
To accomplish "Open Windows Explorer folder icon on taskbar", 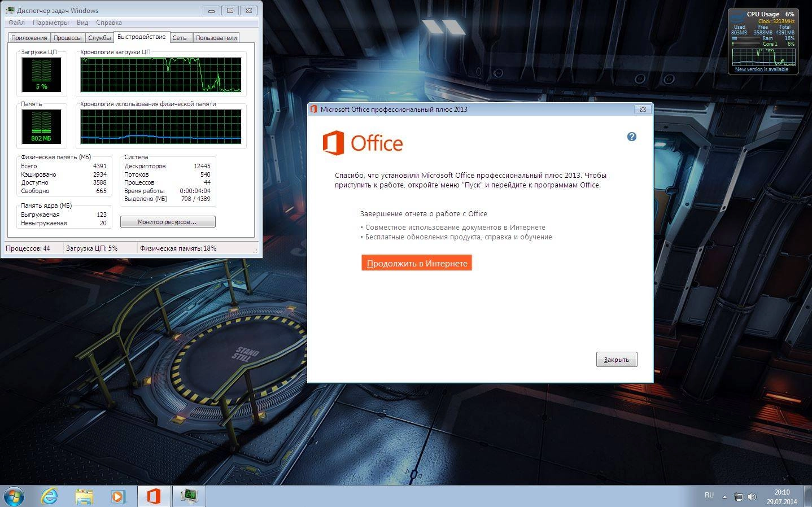I will point(84,496).
